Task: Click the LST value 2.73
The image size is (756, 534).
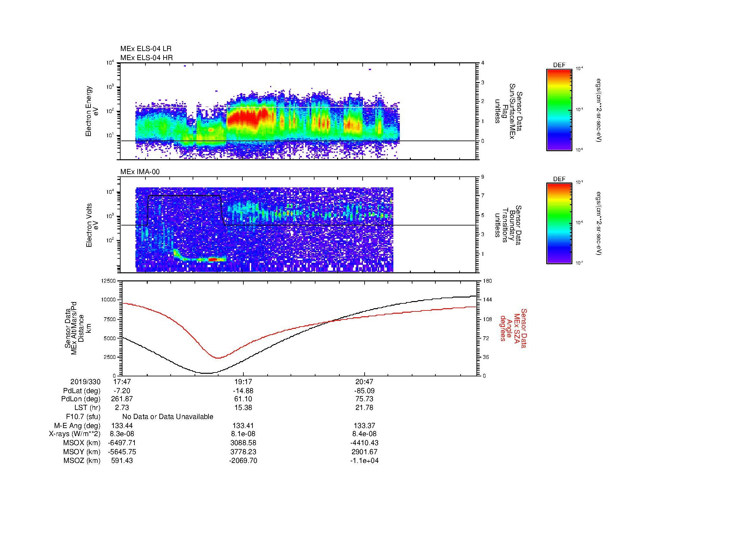Action: [x=122, y=408]
